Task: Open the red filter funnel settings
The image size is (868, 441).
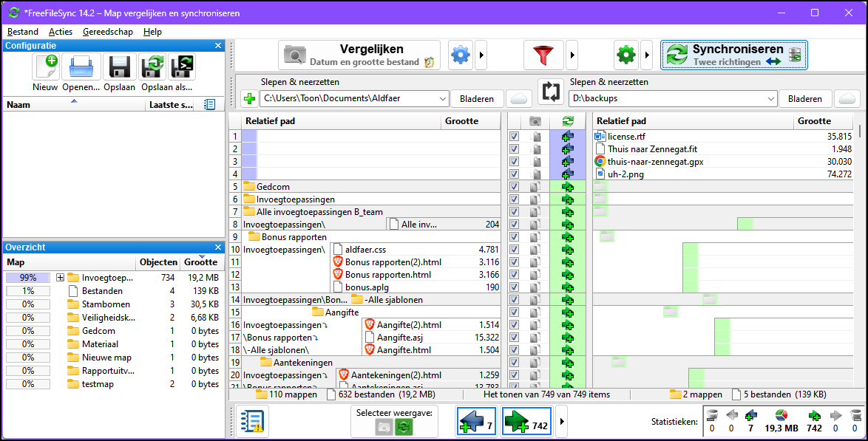Action: [x=543, y=55]
